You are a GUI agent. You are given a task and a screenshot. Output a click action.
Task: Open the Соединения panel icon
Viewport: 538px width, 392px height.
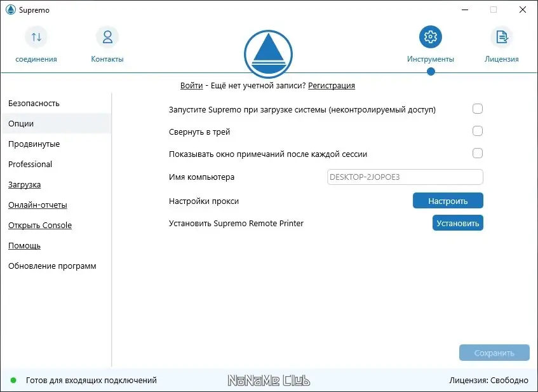(x=36, y=37)
